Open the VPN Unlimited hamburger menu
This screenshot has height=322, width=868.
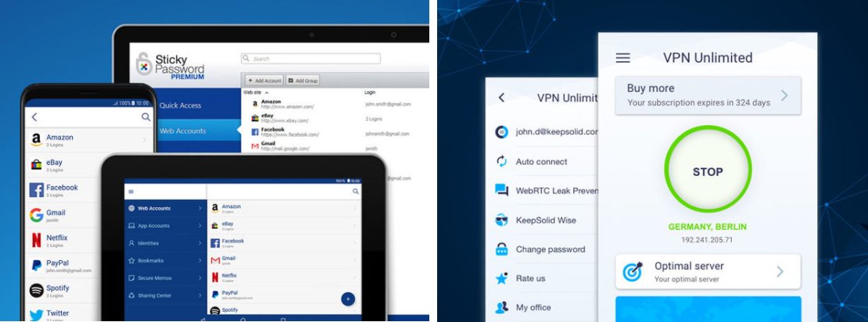pyautogui.click(x=622, y=58)
